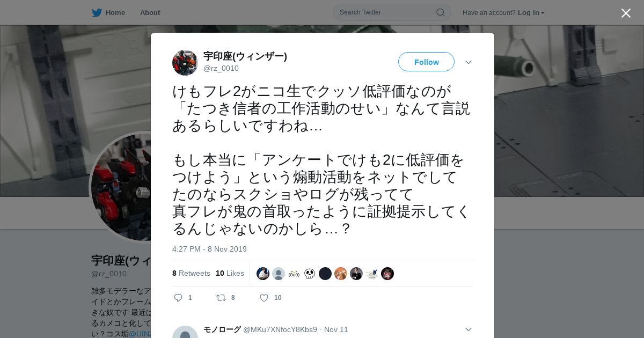This screenshot has width=644, height=338.
Task: Expand options chevron on モノローグ reply
Action: click(x=469, y=329)
